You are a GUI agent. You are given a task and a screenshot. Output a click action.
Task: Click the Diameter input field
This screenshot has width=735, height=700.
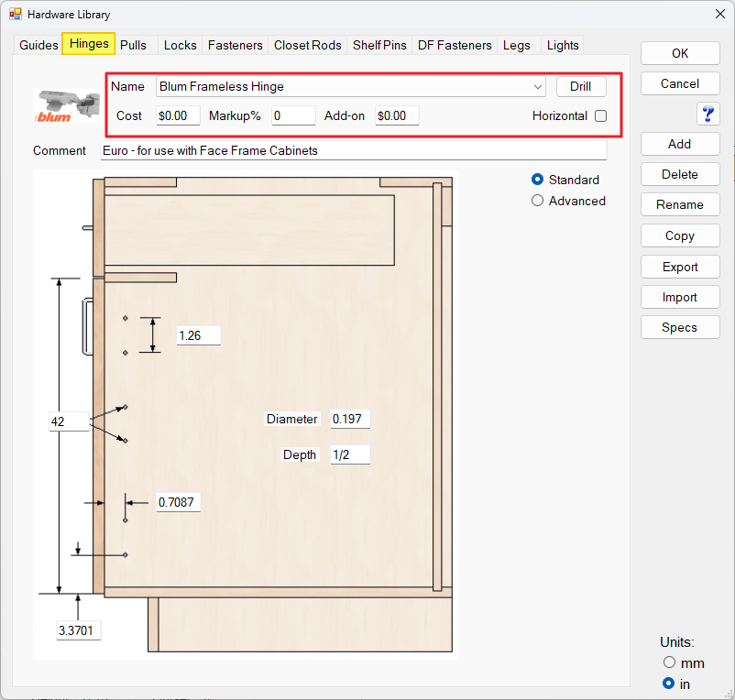click(350, 419)
